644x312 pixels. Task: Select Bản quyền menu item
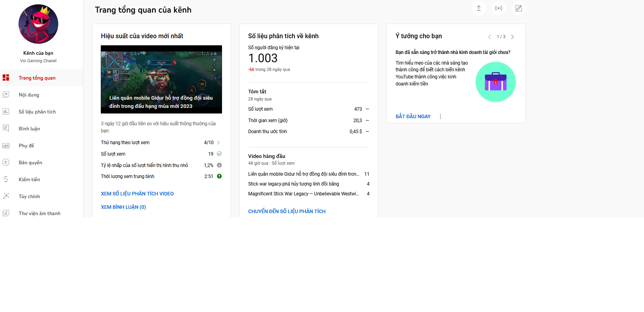tap(30, 163)
